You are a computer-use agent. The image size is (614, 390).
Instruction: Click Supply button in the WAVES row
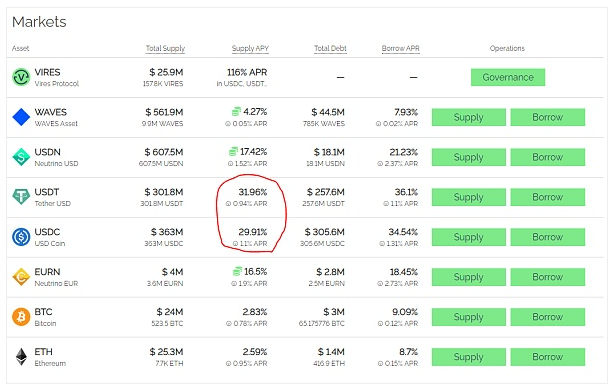point(469,117)
